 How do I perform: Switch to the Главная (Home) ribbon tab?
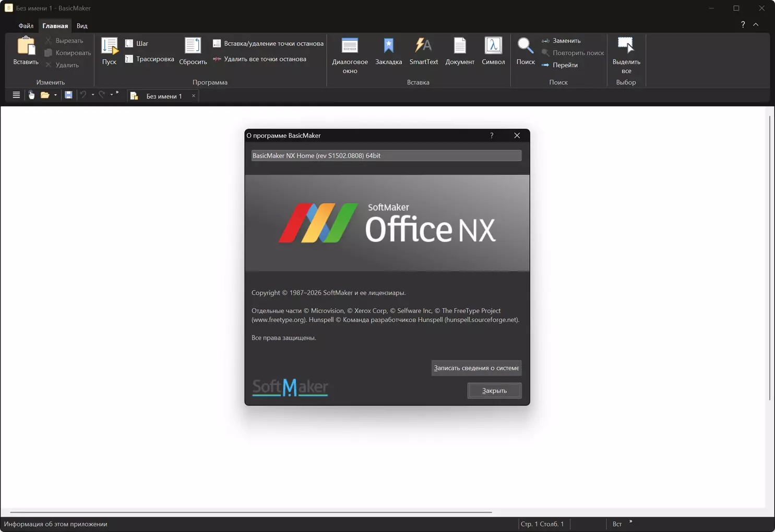55,26
